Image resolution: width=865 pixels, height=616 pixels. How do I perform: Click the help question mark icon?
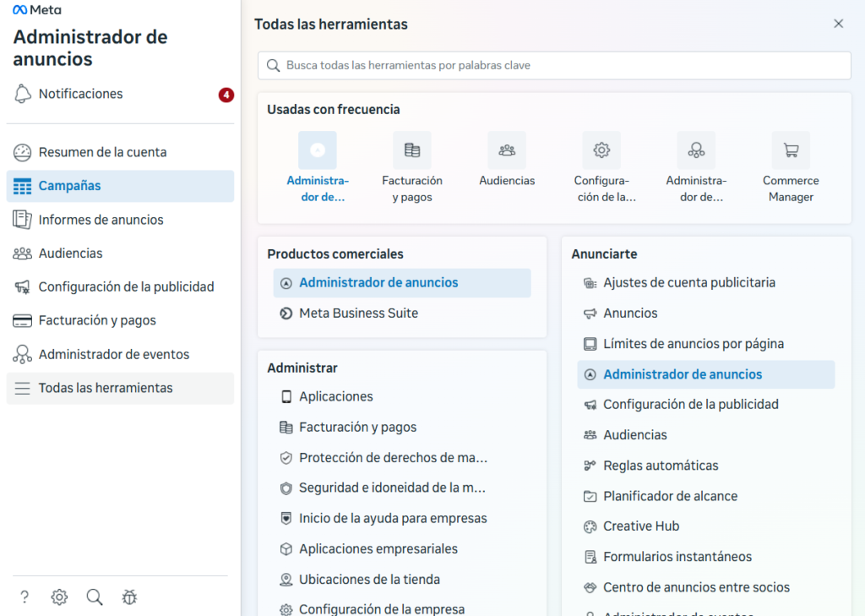pyautogui.click(x=24, y=597)
